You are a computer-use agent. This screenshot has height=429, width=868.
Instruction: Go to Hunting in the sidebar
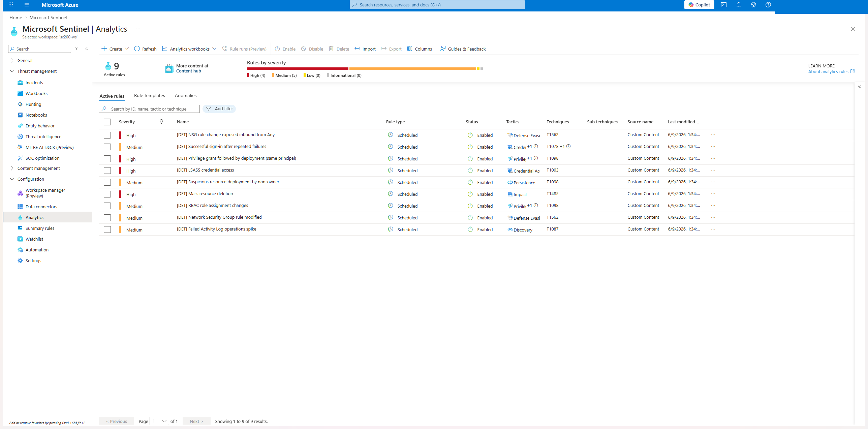pos(33,104)
